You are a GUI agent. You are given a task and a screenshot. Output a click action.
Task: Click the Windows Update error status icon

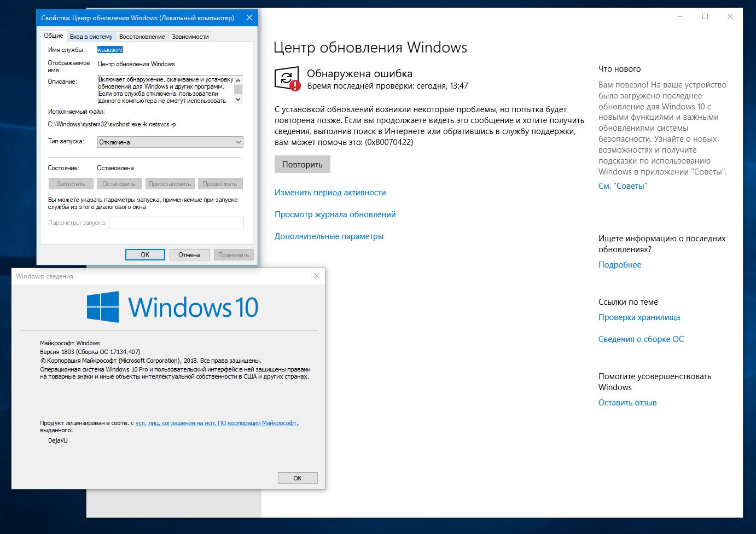287,79
